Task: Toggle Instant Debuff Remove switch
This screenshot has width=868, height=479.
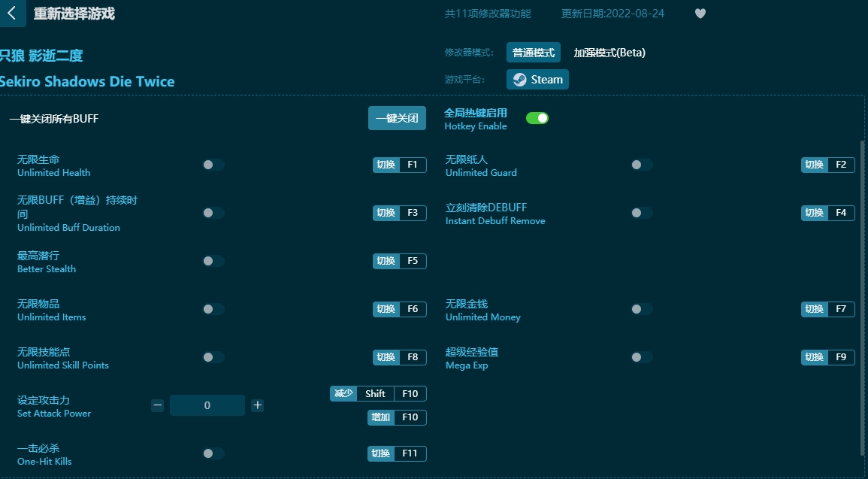Action: pyautogui.click(x=642, y=213)
